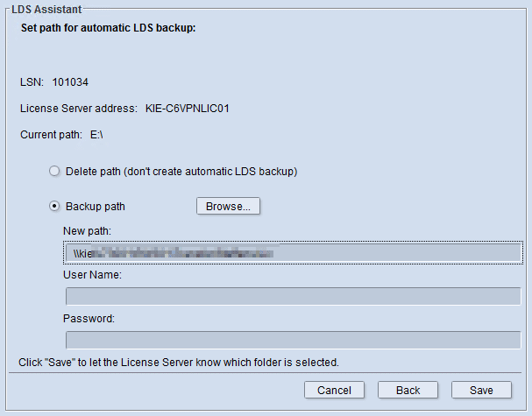
Task: Click the hint text about clicking Save
Action: pos(179,362)
